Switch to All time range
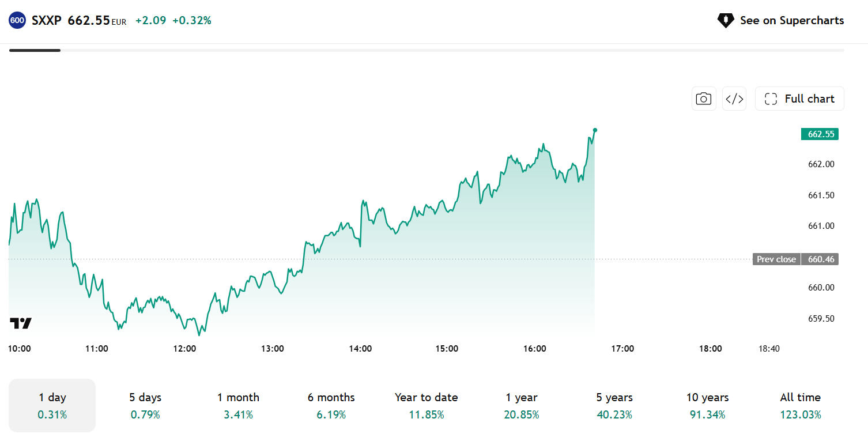The height and width of the screenshot is (445, 868). coord(800,405)
